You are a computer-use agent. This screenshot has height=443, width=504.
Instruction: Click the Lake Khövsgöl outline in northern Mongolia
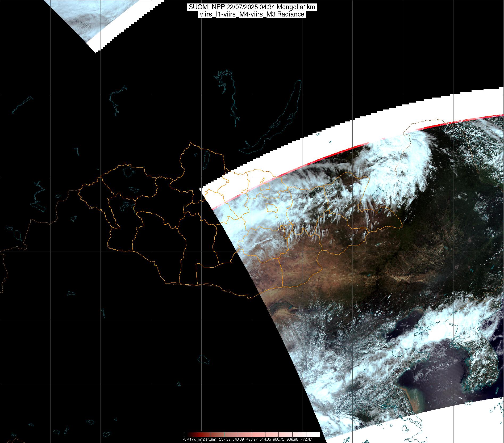coord(206,160)
